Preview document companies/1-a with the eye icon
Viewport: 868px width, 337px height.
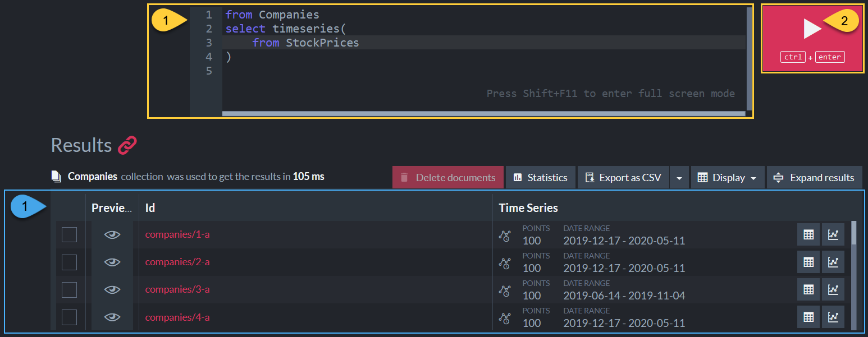pyautogui.click(x=112, y=234)
